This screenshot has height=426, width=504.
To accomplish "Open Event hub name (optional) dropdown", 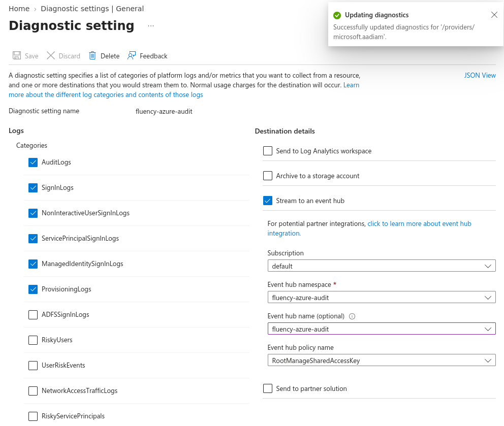I will click(382, 329).
